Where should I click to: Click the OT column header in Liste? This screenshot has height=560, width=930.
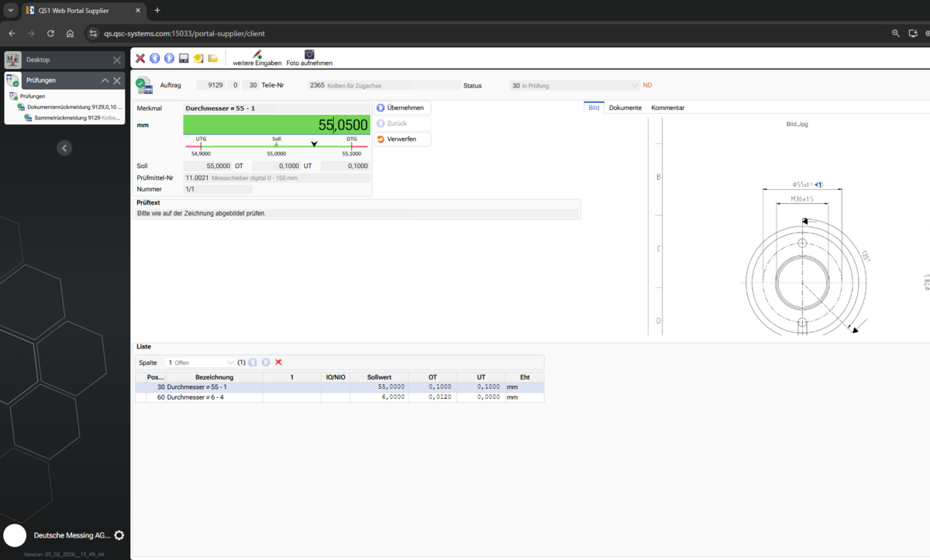[x=432, y=377]
